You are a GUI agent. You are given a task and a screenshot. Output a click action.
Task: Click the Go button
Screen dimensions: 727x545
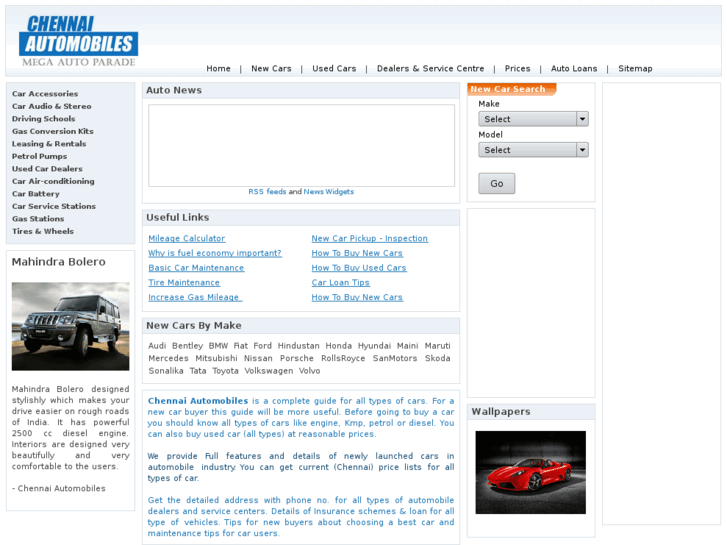click(497, 183)
